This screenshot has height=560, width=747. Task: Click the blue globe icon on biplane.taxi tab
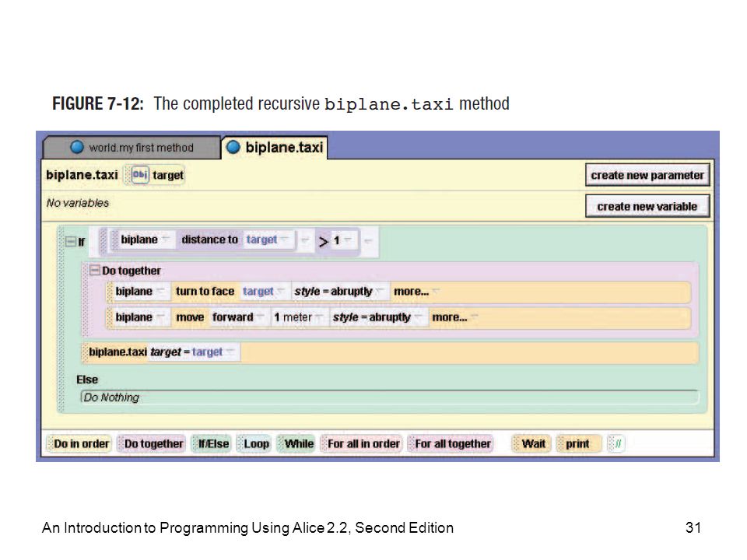tap(233, 147)
